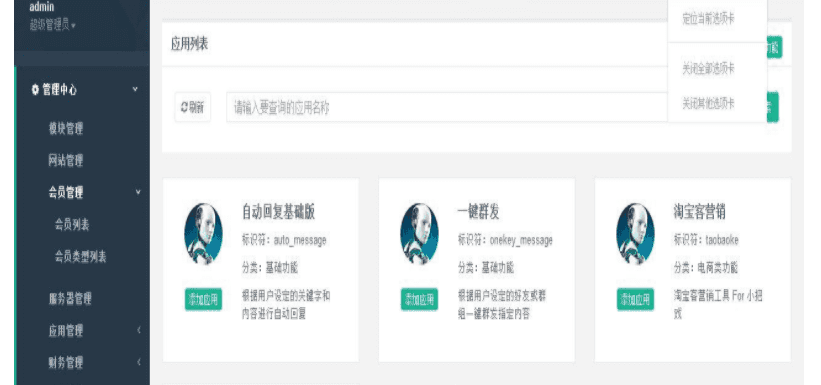Open 模块管理 in sidebar
This screenshot has height=385, width=821.
[x=66, y=128]
